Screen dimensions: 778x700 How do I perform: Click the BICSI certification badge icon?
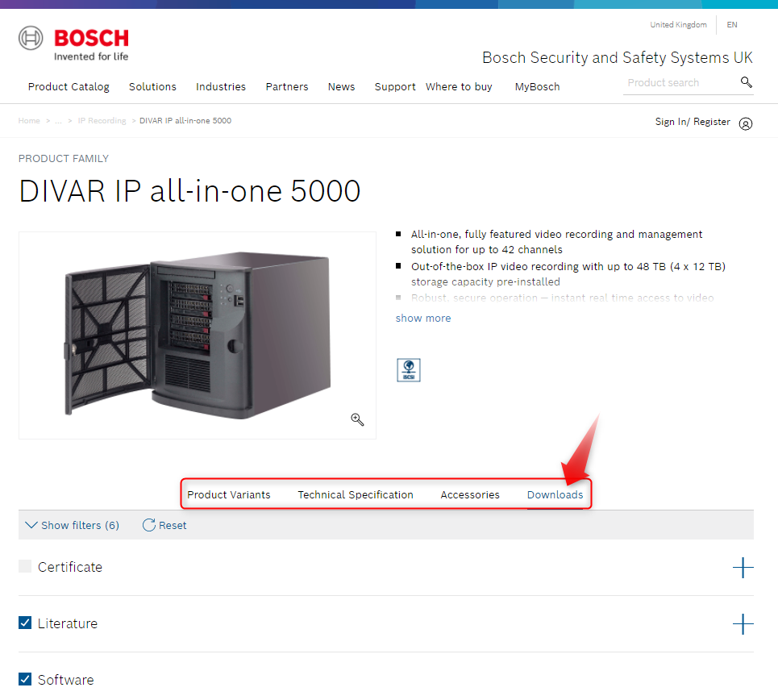[x=409, y=369]
